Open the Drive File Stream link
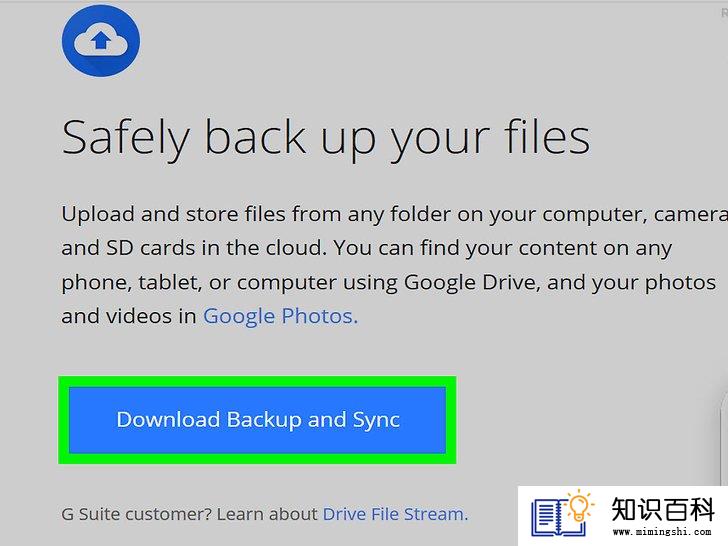Viewport: 728px width, 546px height. pos(395,514)
